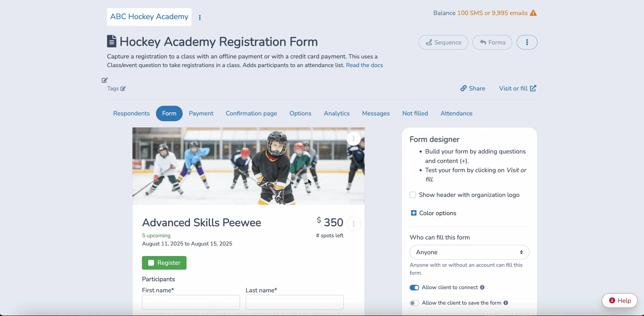Enable Show header with organization logo checkbox
This screenshot has width=644, height=316.
413,195
